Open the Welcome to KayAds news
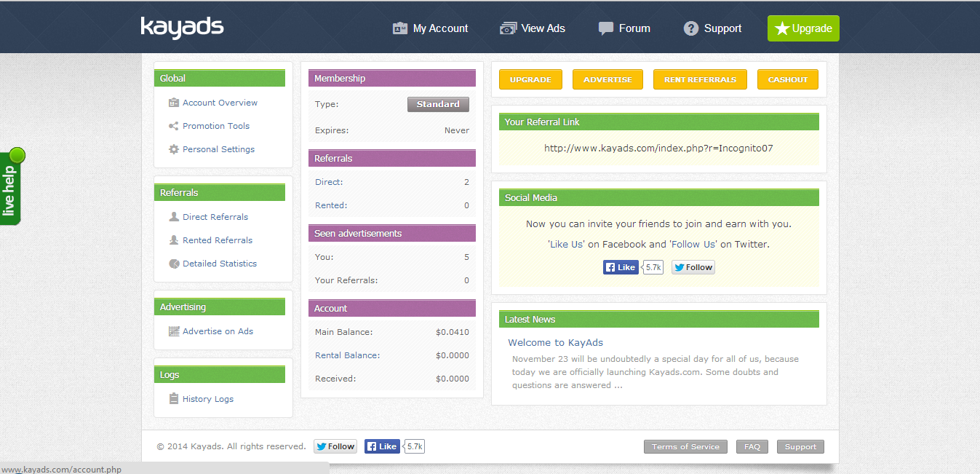 click(555, 342)
